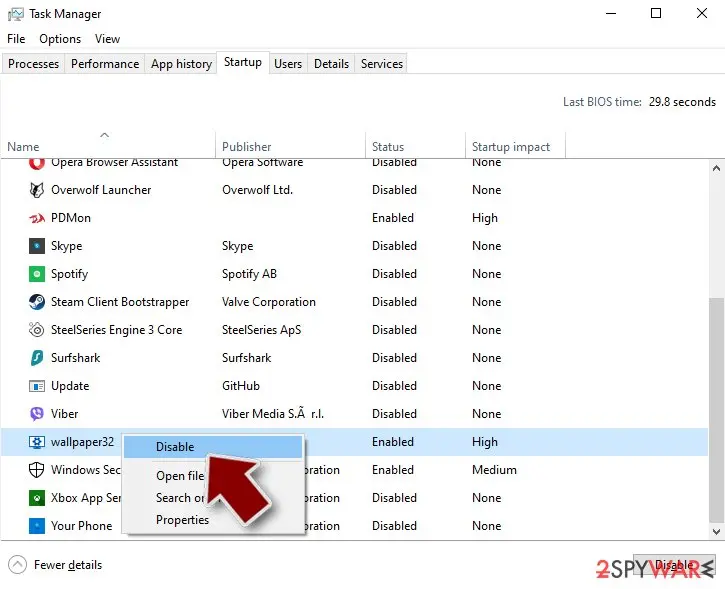Choose Open file location in context menu
725x589 pixels.
pyautogui.click(x=180, y=475)
